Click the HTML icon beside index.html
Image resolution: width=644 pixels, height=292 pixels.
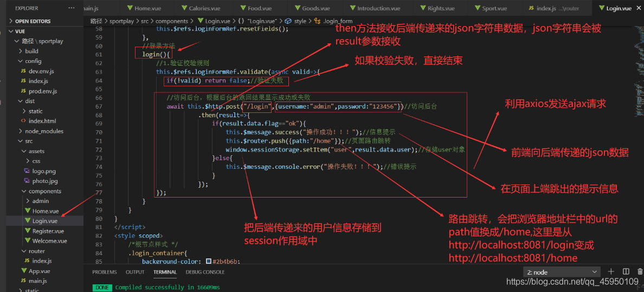pyautogui.click(x=23, y=121)
